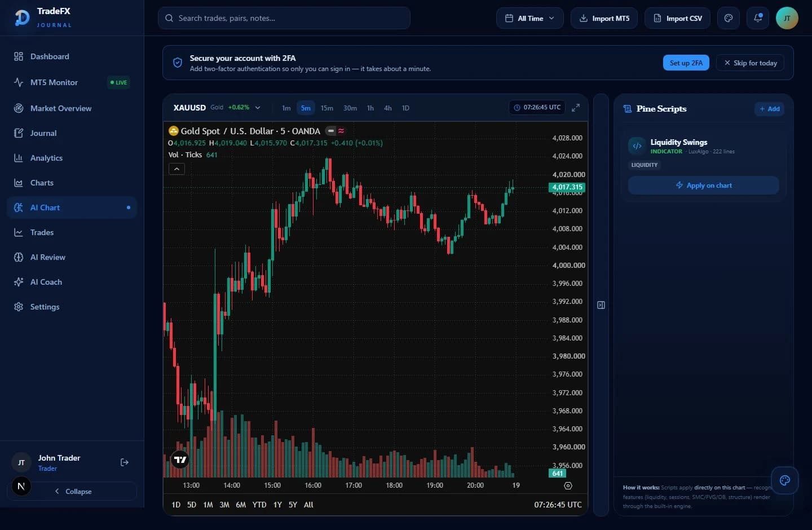Click the Liquidity Swings code icon
Viewport: 812px width, 530px height.
pyautogui.click(x=637, y=145)
